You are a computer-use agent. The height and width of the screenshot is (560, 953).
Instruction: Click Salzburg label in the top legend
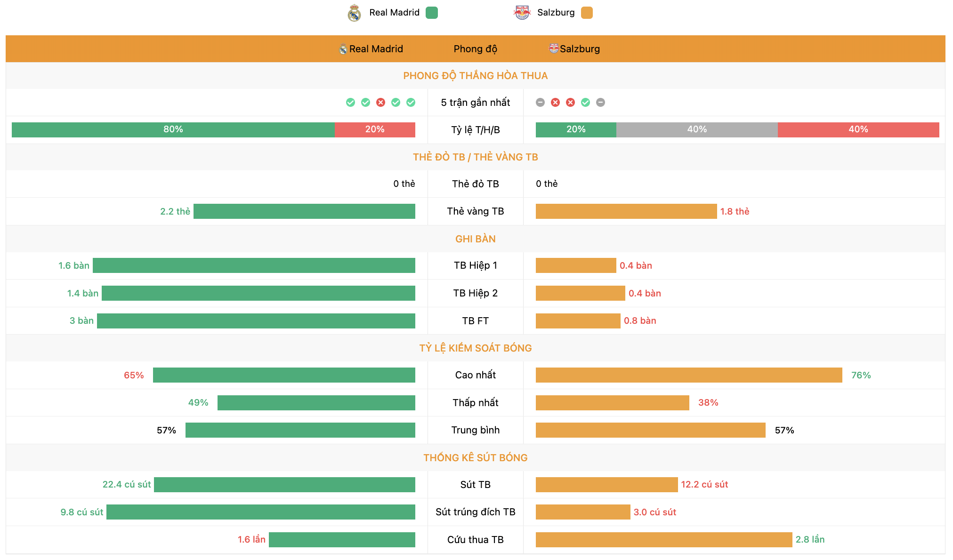pyautogui.click(x=556, y=13)
